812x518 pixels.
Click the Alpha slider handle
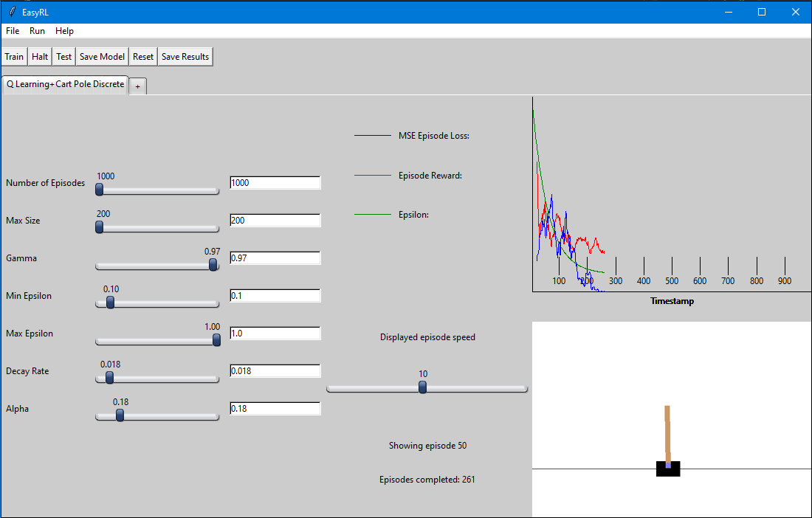(x=120, y=415)
